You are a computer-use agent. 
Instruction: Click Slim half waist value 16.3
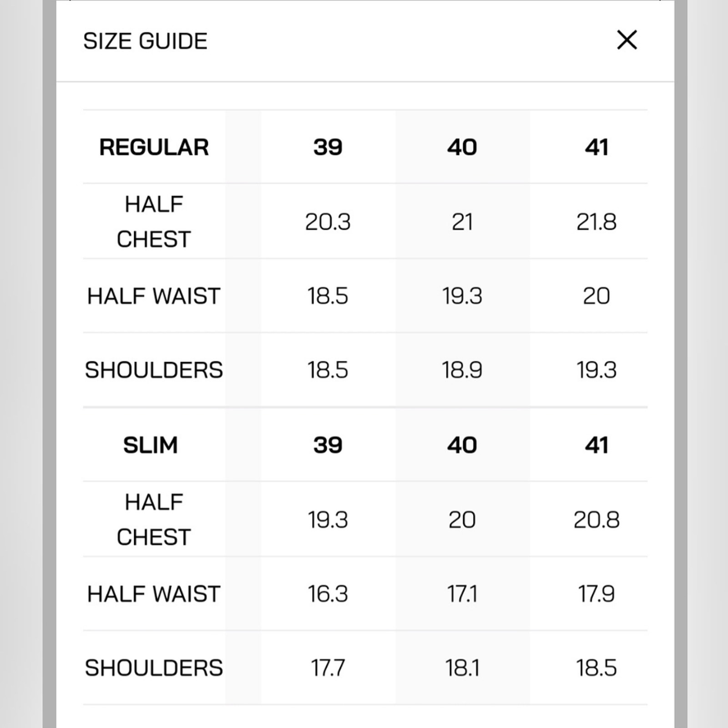point(328,594)
